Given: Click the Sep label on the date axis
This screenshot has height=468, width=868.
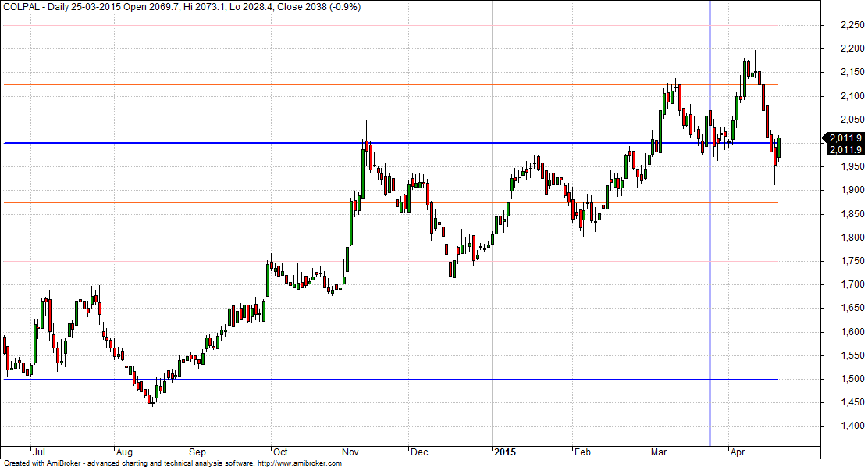Looking at the screenshot, I should pos(197,452).
